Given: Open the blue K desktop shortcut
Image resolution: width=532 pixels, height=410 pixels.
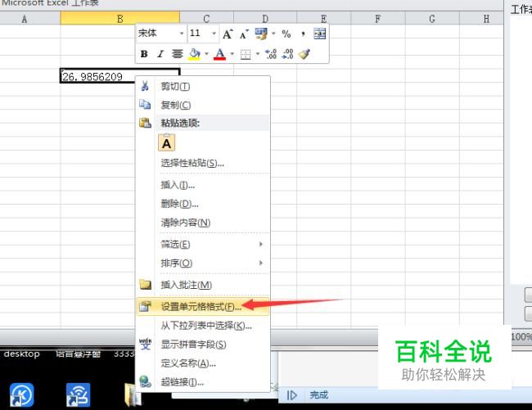Looking at the screenshot, I should tap(22, 394).
